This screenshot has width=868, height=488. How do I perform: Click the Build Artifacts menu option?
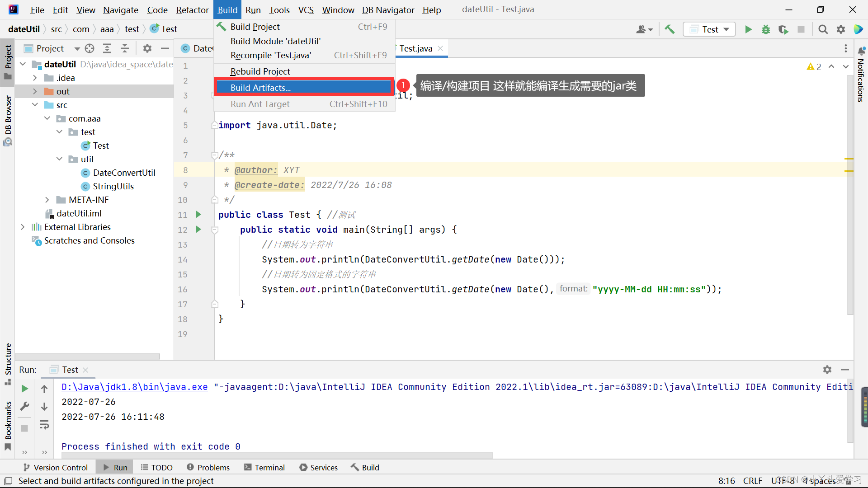(260, 88)
